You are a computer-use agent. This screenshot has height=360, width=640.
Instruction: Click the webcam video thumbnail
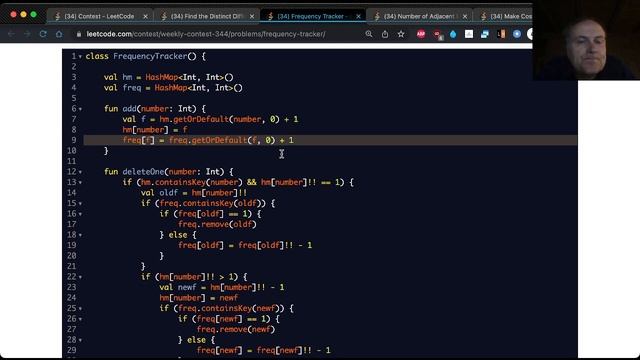[x=586, y=40]
